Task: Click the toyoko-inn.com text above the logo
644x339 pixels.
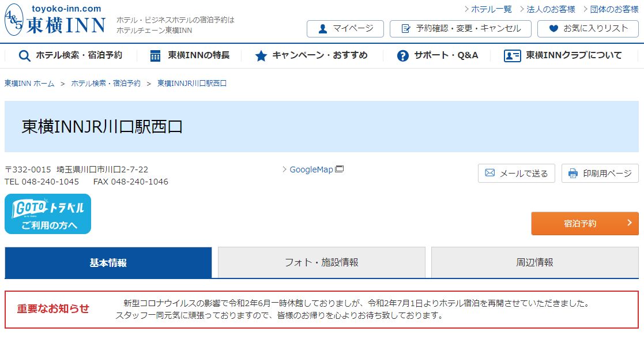Action: (x=66, y=9)
